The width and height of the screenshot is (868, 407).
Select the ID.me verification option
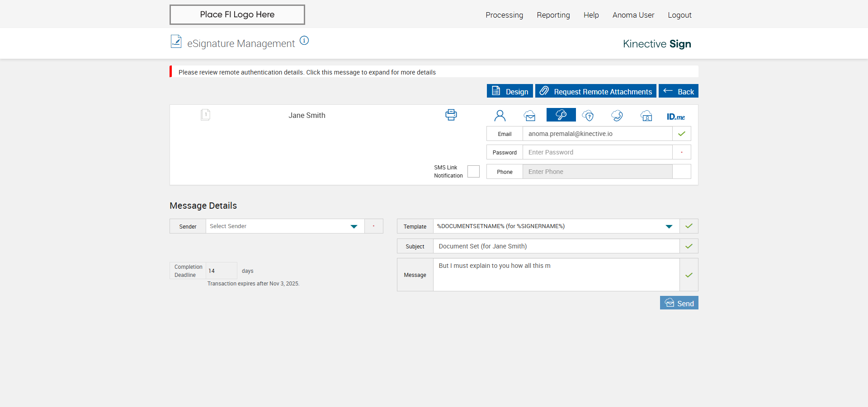pos(675,117)
